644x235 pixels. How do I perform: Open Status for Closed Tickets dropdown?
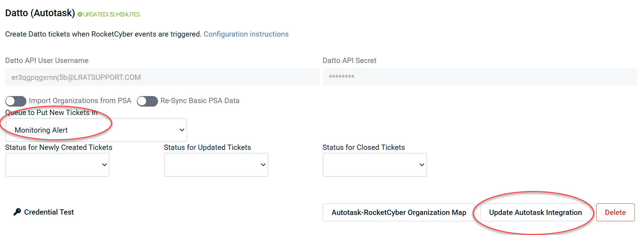375,165
